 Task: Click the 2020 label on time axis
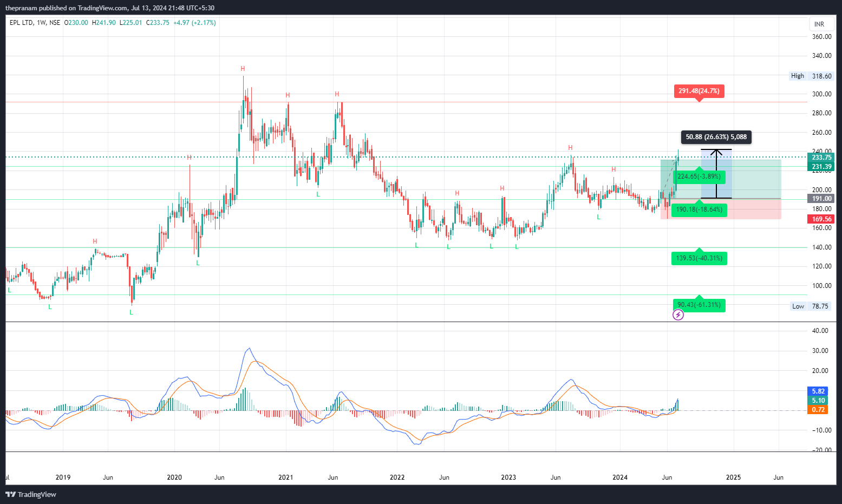click(174, 477)
